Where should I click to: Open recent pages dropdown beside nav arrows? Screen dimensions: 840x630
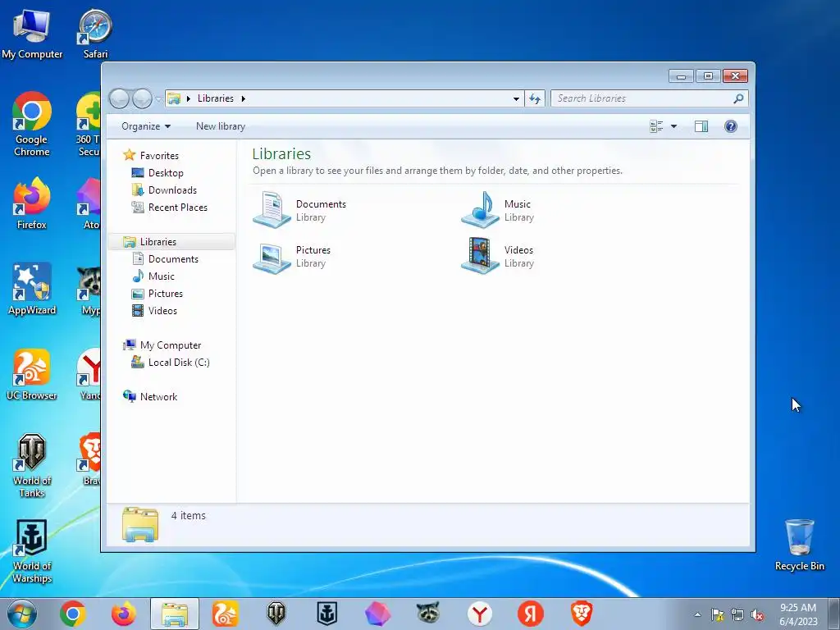click(x=158, y=99)
